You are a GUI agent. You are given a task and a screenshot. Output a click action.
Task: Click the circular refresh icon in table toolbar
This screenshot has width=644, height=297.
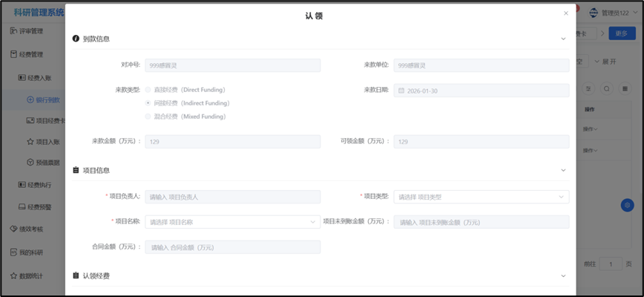tap(606, 88)
